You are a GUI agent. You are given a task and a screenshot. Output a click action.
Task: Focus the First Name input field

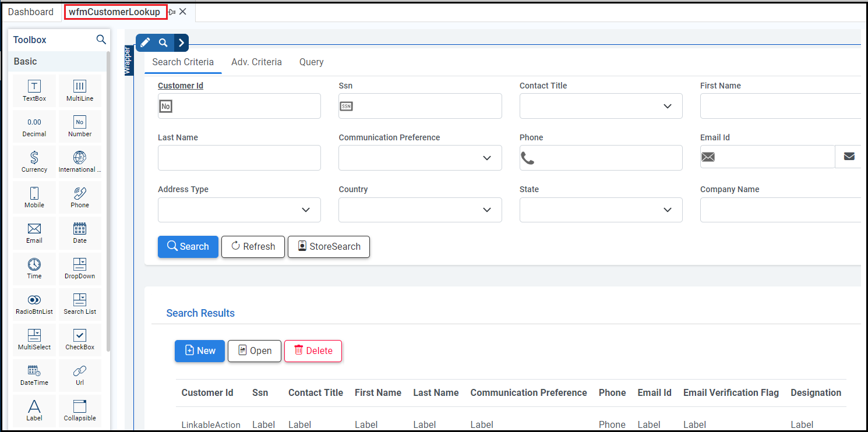781,106
